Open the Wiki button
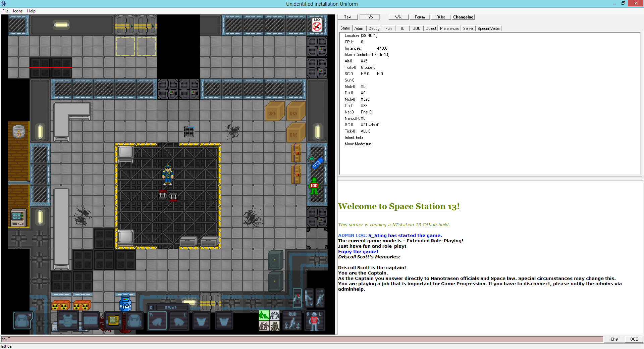644x349 pixels. 398,17
